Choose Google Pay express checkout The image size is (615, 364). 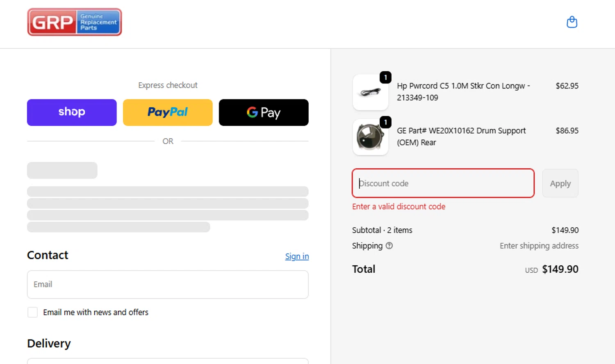point(264,112)
